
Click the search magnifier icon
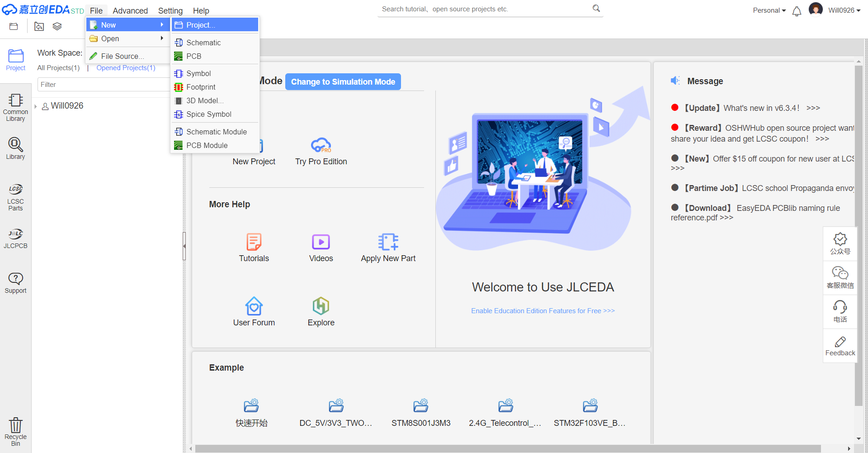pyautogui.click(x=596, y=9)
